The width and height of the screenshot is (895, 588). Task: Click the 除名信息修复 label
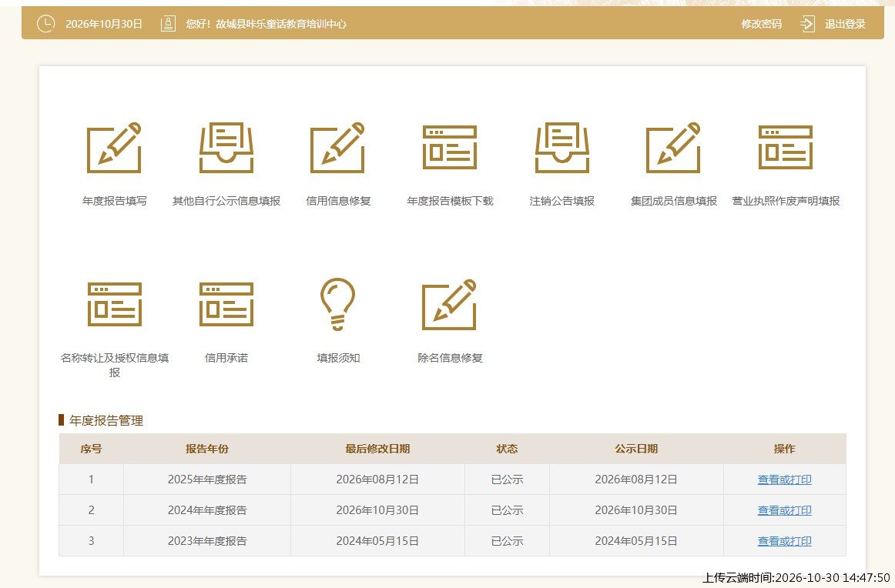(450, 358)
